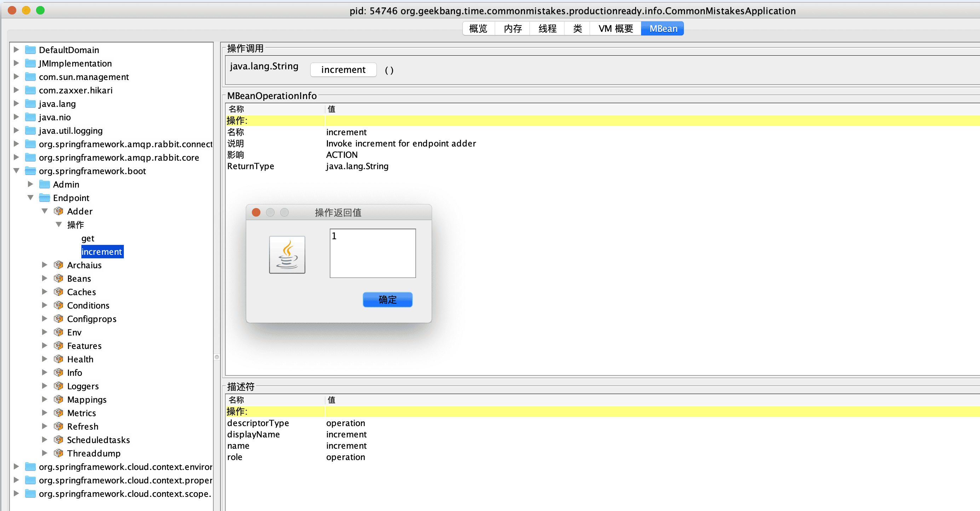Image resolution: width=980 pixels, height=511 pixels.
Task: Expand the DefaultDomain tree node
Action: tap(16, 50)
